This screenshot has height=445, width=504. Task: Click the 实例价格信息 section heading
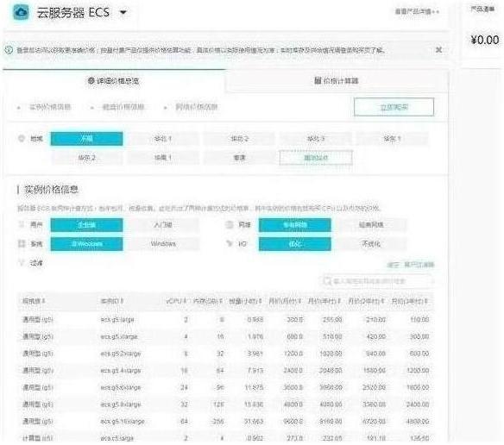coord(52,190)
